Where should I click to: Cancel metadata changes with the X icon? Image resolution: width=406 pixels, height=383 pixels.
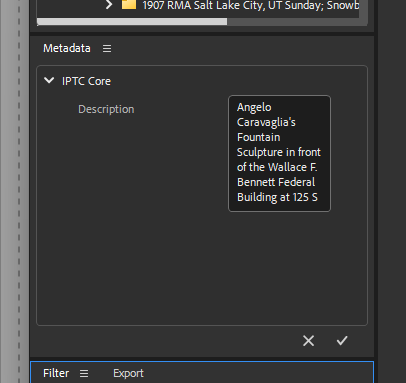[308, 341]
